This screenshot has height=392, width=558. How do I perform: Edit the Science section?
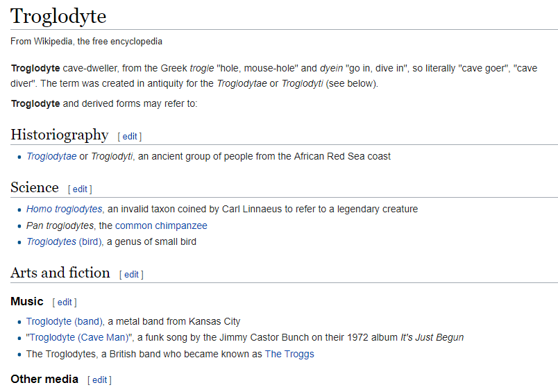(x=80, y=189)
